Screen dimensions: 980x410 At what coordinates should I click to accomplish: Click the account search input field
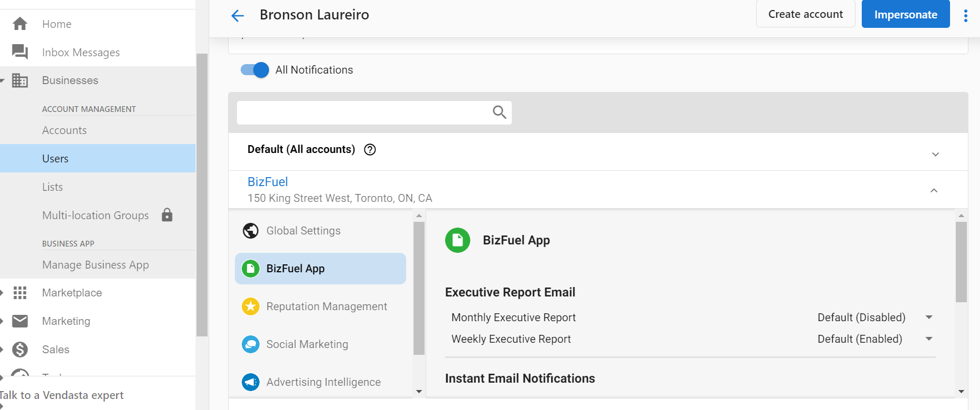(x=374, y=112)
